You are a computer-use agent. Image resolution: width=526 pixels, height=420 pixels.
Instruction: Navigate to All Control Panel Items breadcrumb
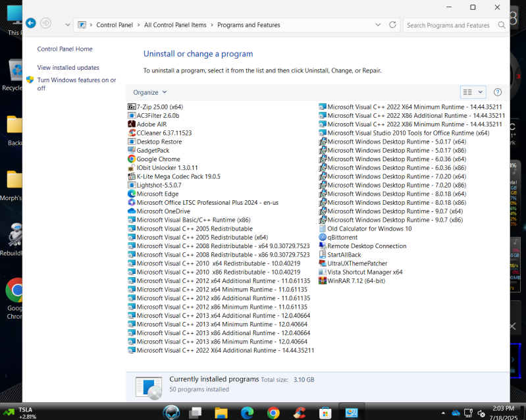tap(175, 25)
